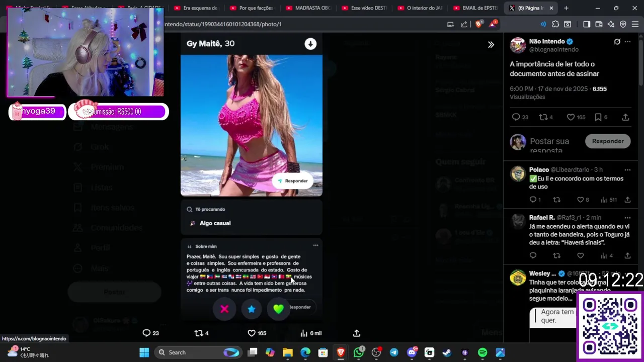This screenshot has width=644, height=362.
Task: Reply to Rafael R.'s comment
Action: coord(533,255)
